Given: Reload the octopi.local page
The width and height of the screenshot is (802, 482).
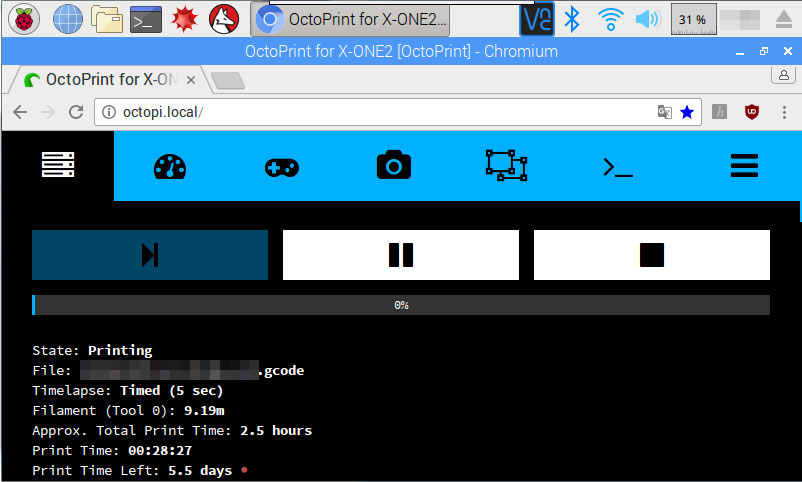Looking at the screenshot, I should tap(76, 112).
